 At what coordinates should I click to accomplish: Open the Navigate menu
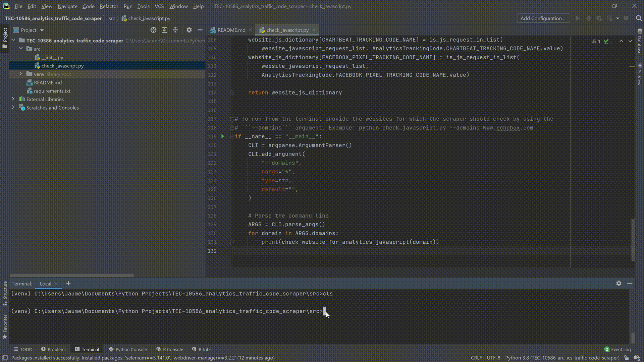(x=67, y=6)
